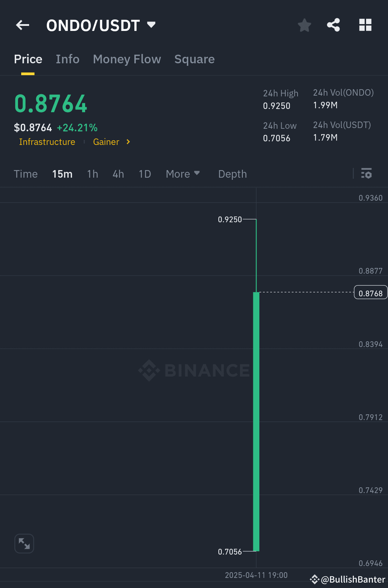Viewport: 388px width, 588px height.
Task: Select the current price marker showing 0.8768
Action: pyautogui.click(x=370, y=292)
